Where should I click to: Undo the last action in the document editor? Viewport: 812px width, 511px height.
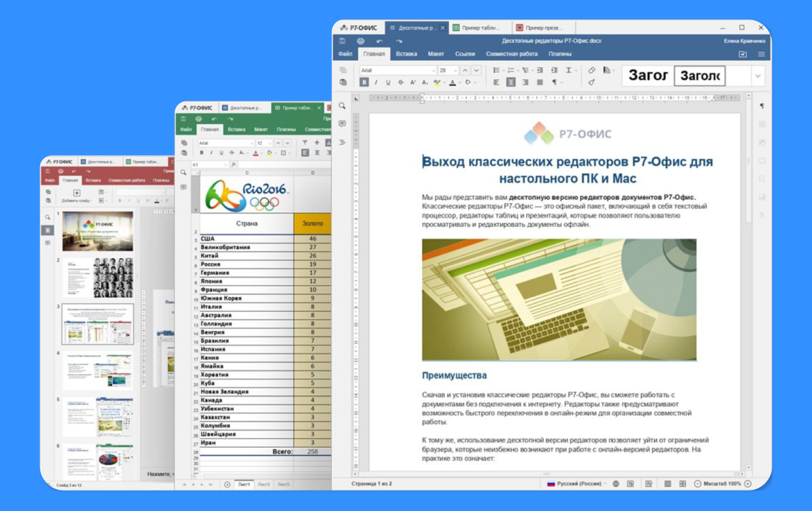click(379, 41)
